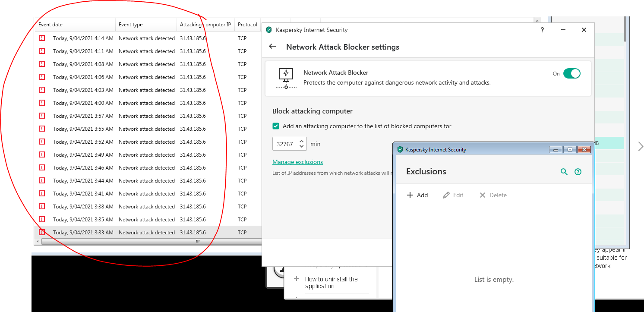
Task: Go back using the arrow beside Network Attack Blocker settings
Action: click(x=272, y=47)
